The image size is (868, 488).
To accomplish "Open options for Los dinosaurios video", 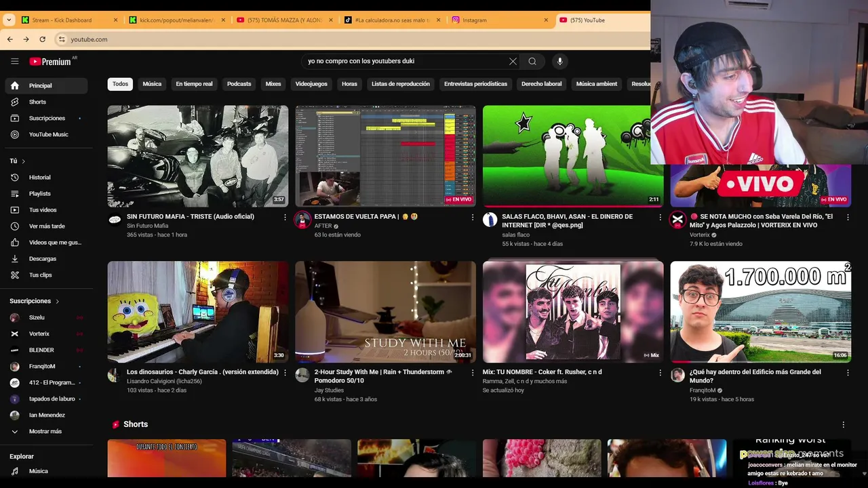I will pos(285,373).
